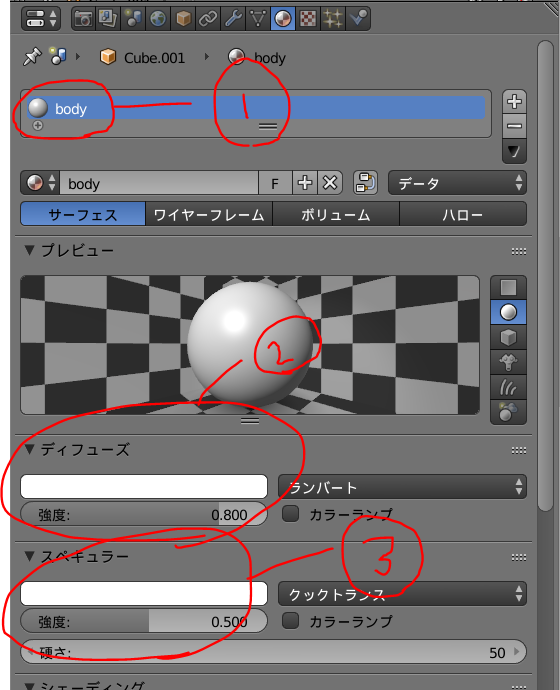Open the Render Layers properties tab
This screenshot has height=690, width=560.
[x=108, y=19]
